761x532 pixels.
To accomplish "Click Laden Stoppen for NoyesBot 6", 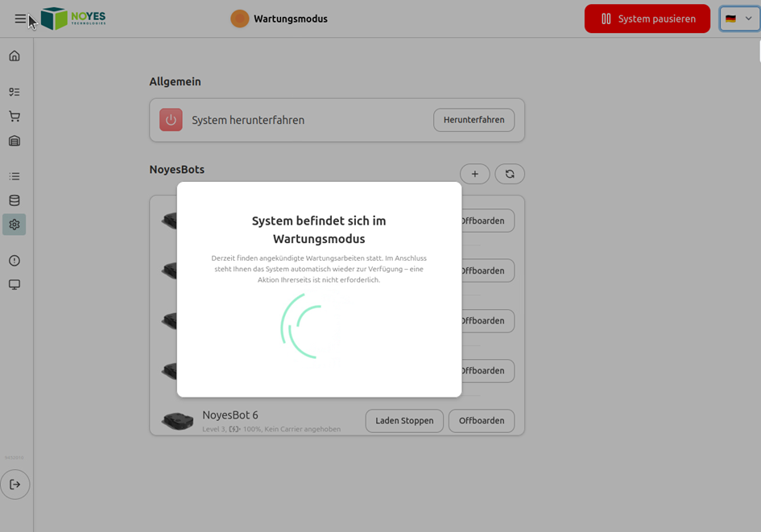I will tap(404, 421).
